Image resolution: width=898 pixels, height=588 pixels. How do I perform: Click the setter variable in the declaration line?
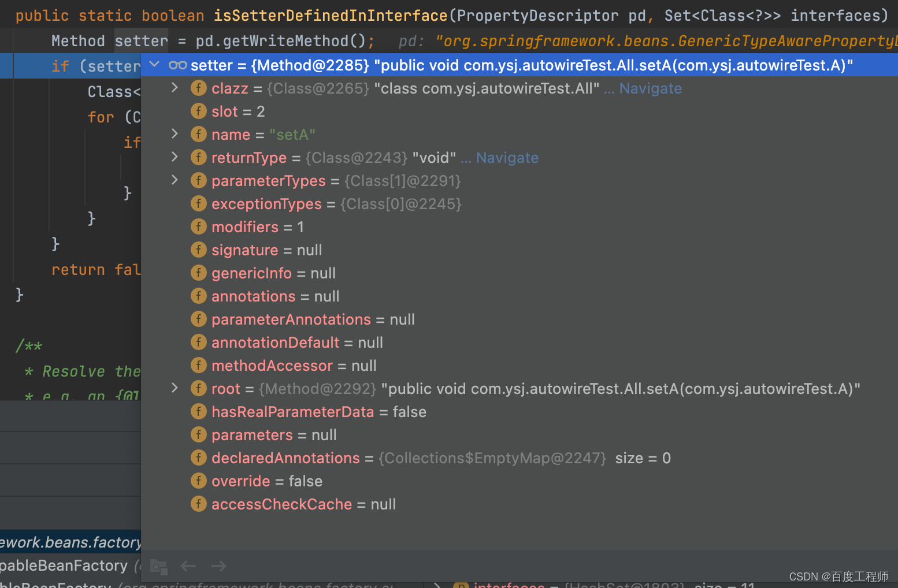(141, 41)
